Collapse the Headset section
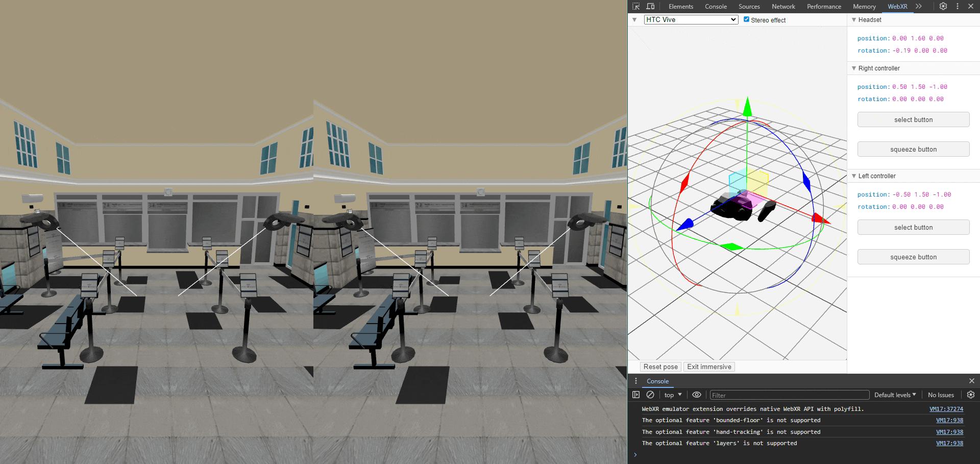This screenshot has width=980, height=464. click(854, 20)
